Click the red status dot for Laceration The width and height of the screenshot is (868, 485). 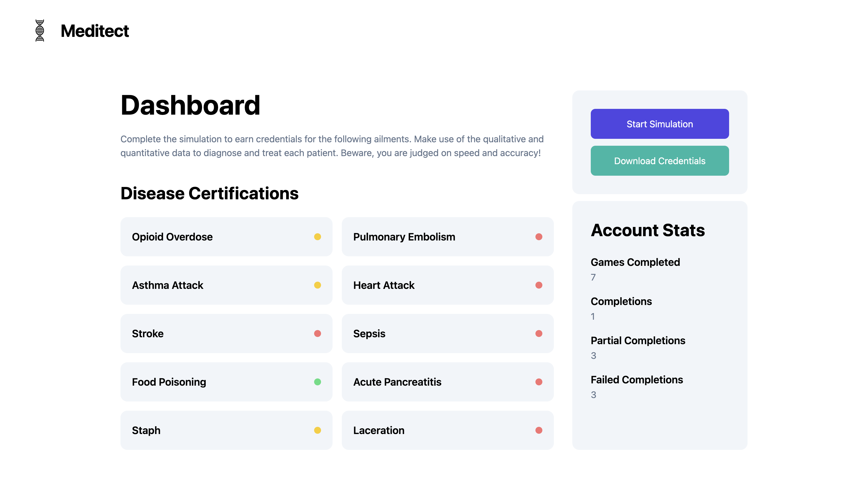[539, 430]
